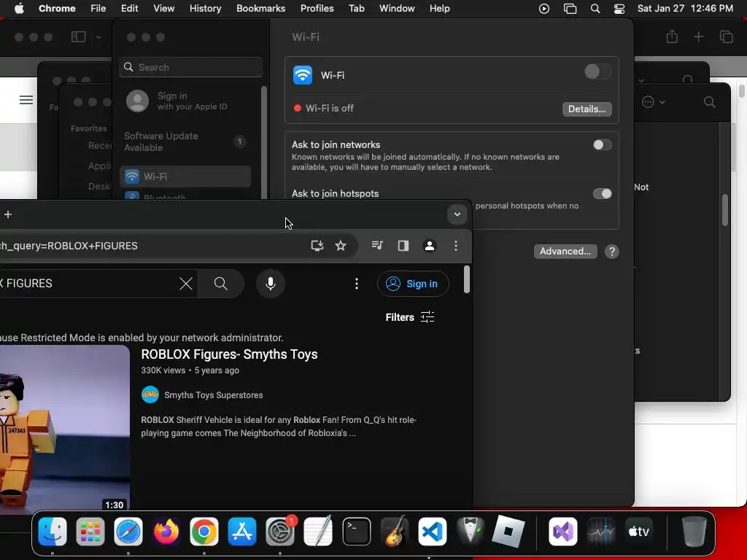Open Terminal from the Dock
Image resolution: width=747 pixels, height=560 pixels.
click(356, 532)
